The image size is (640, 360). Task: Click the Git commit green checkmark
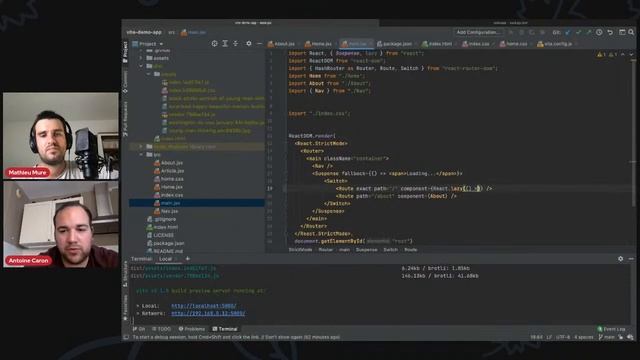pos(578,32)
